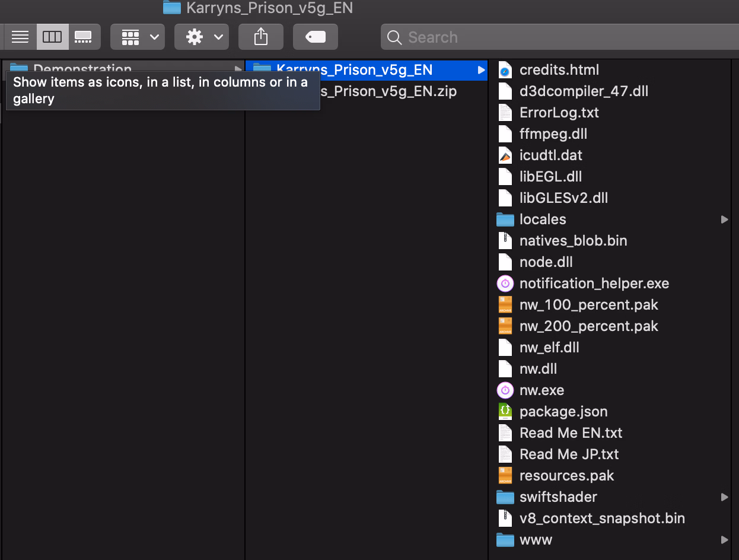Click the Read Me EN.txt icon
Viewport: 739px width, 560px height.
point(505,433)
